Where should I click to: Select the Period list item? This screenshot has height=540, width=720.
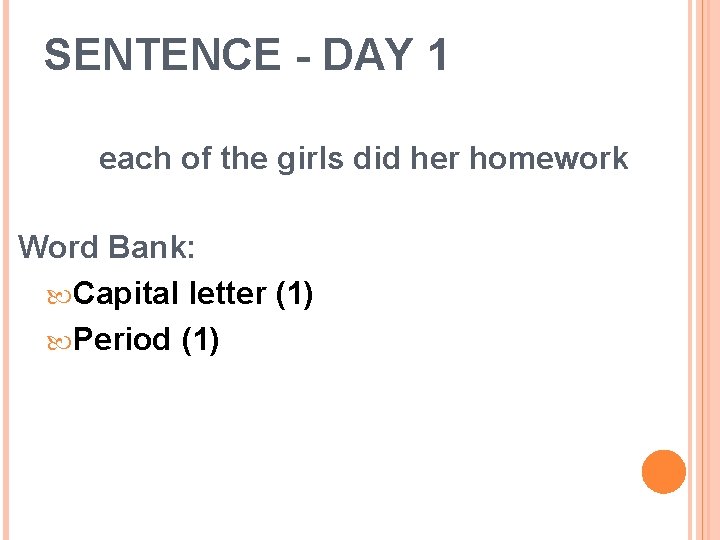click(x=147, y=340)
